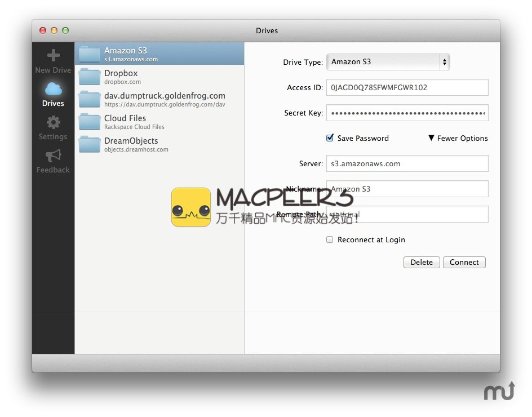Click the Amazon S3 folder icon

tap(90, 54)
